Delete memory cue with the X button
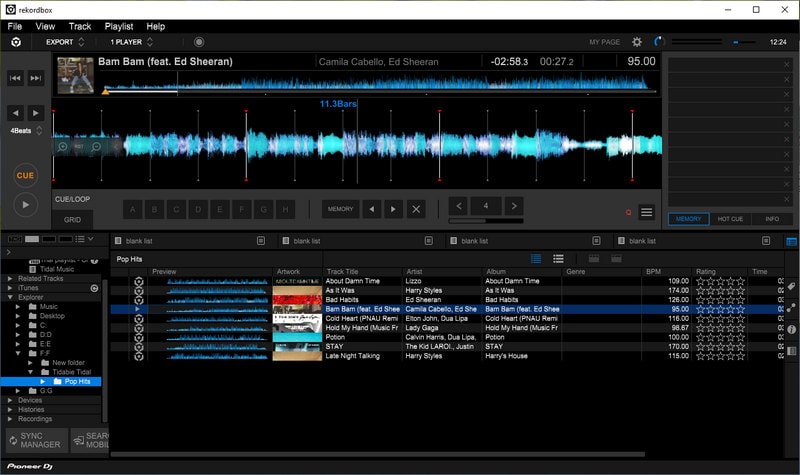Image resolution: width=800 pixels, height=475 pixels. pos(416,209)
